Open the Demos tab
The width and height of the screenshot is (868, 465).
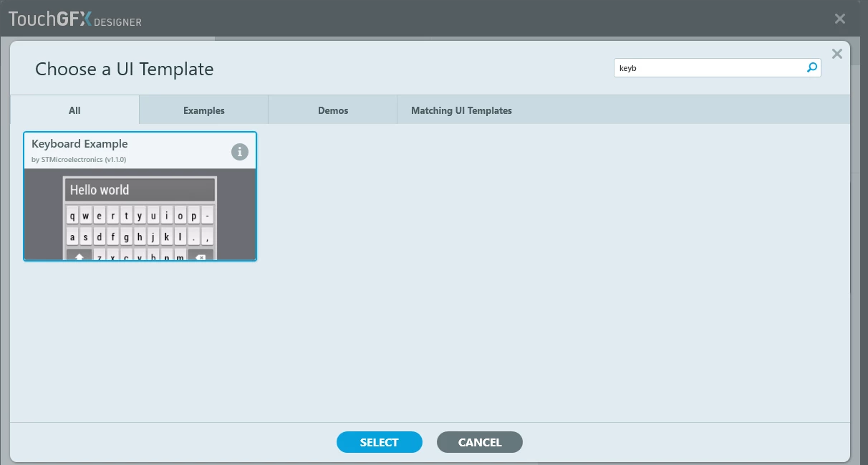333,110
